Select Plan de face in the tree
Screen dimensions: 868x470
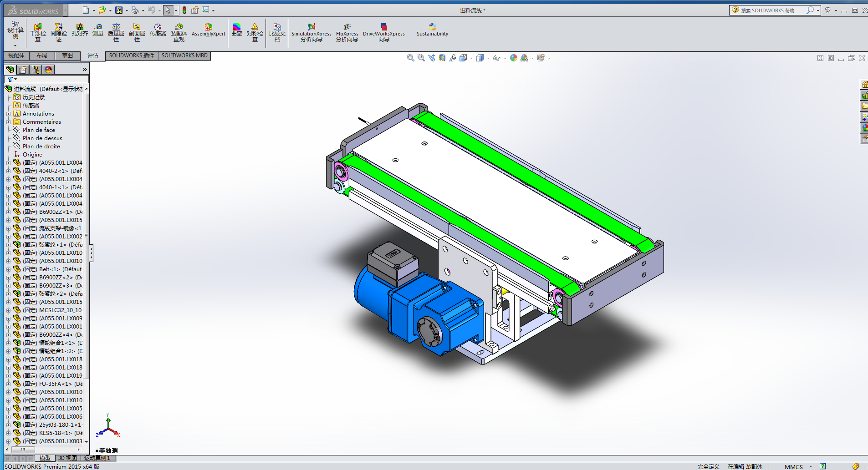[39, 130]
